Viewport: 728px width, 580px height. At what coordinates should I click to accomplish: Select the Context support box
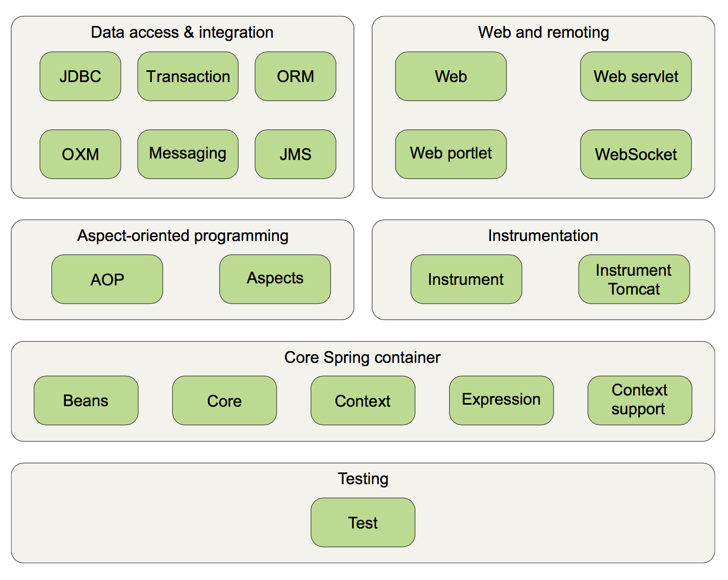tap(639, 401)
